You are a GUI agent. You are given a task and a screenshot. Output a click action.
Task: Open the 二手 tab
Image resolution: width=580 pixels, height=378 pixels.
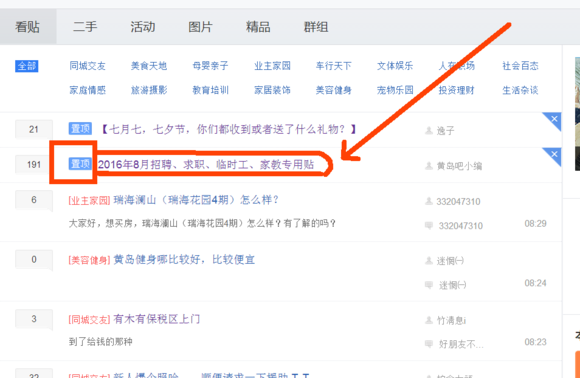(85, 27)
